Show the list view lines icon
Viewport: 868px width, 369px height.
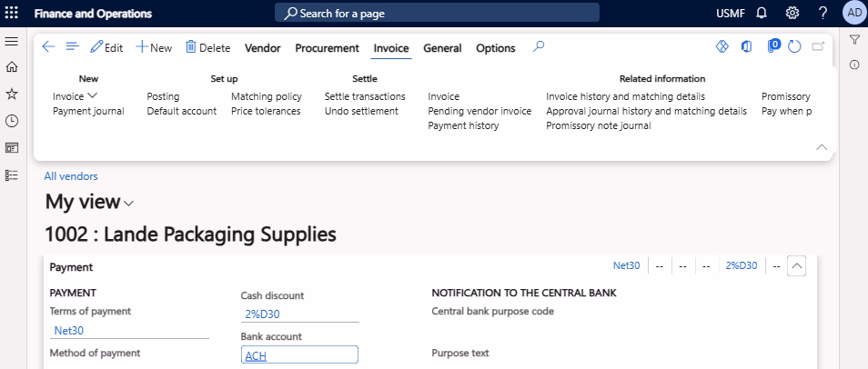[73, 47]
